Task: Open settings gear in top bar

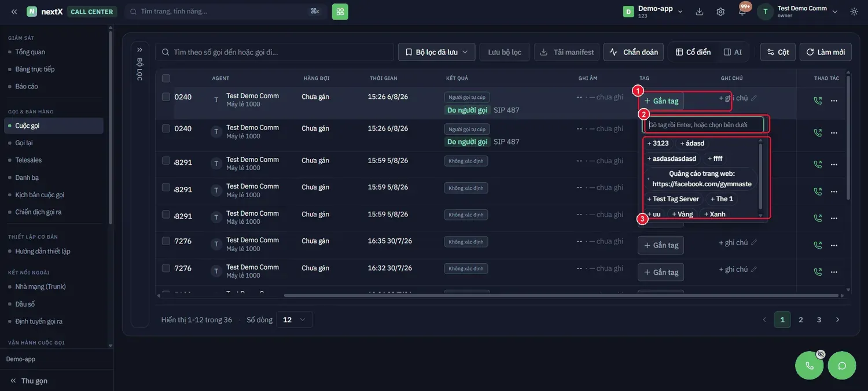Action: point(720,12)
